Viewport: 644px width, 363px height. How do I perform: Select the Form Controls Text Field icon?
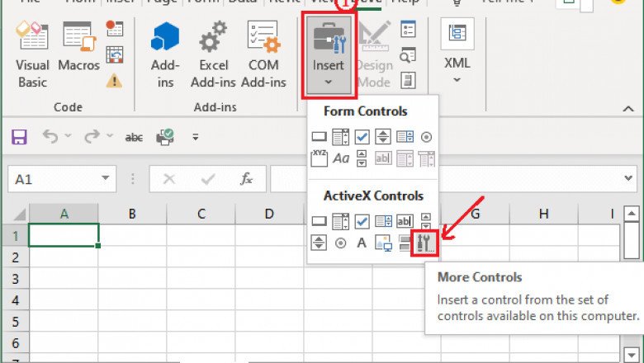point(383,158)
